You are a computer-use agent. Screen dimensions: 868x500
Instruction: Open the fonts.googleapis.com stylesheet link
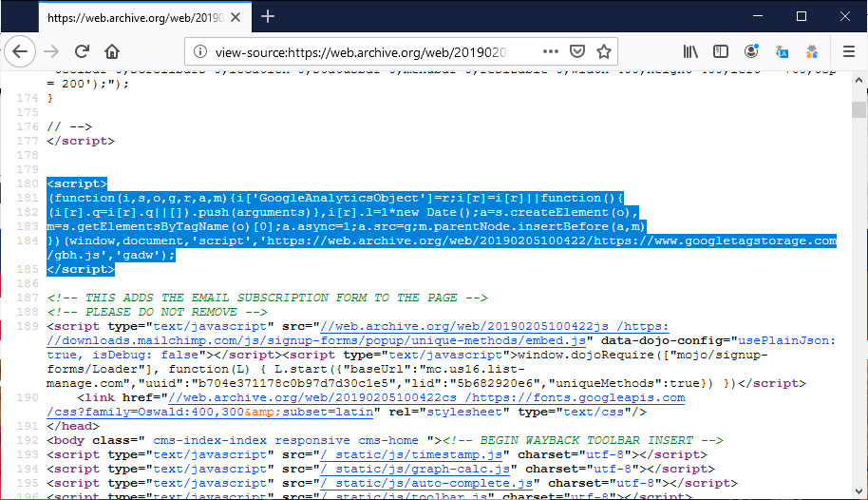tap(366, 405)
